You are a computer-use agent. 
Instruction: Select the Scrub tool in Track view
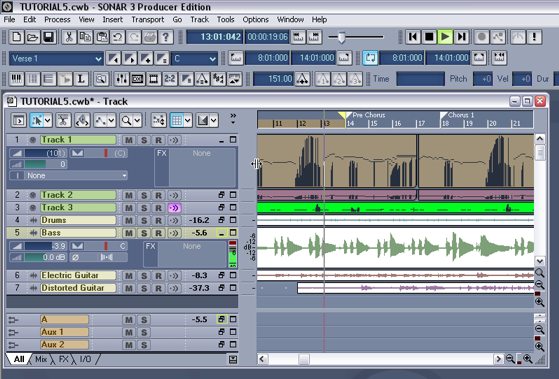[82, 121]
